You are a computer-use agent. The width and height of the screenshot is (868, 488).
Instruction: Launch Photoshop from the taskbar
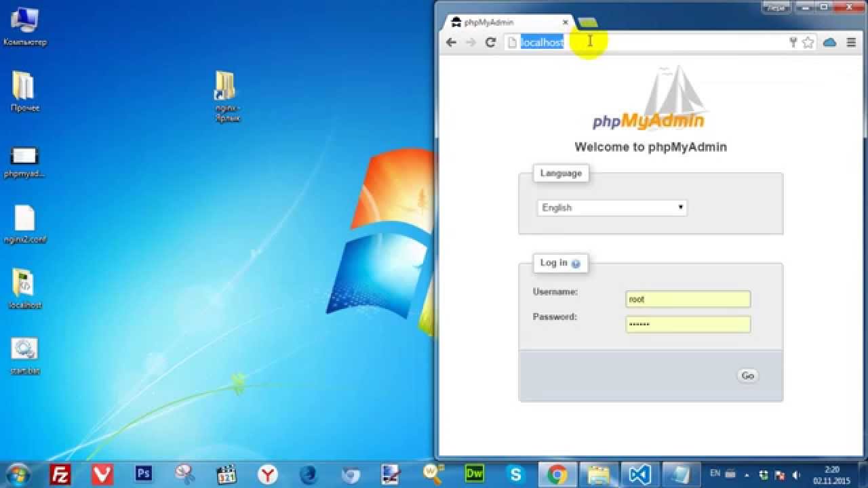click(143, 474)
